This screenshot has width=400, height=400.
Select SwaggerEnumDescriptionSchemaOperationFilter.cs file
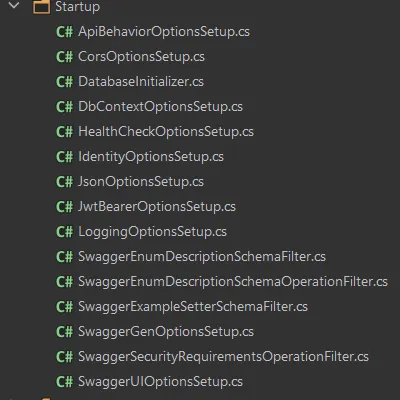click(233, 282)
